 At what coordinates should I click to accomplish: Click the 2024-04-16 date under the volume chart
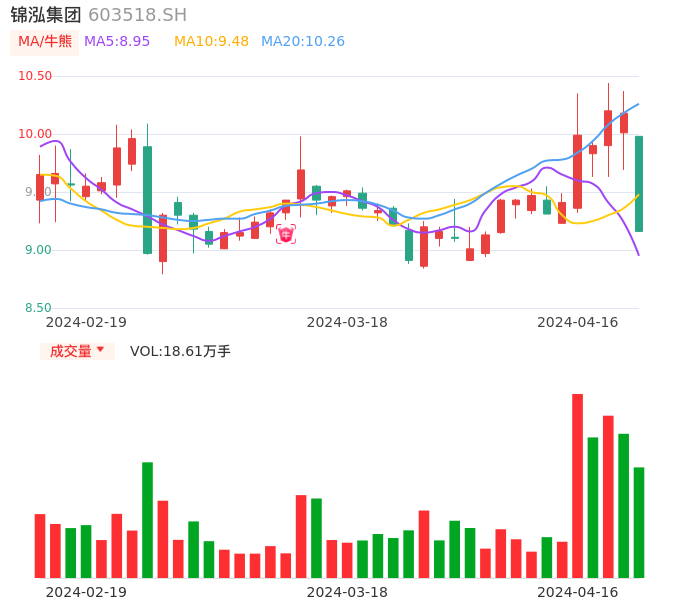[578, 592]
